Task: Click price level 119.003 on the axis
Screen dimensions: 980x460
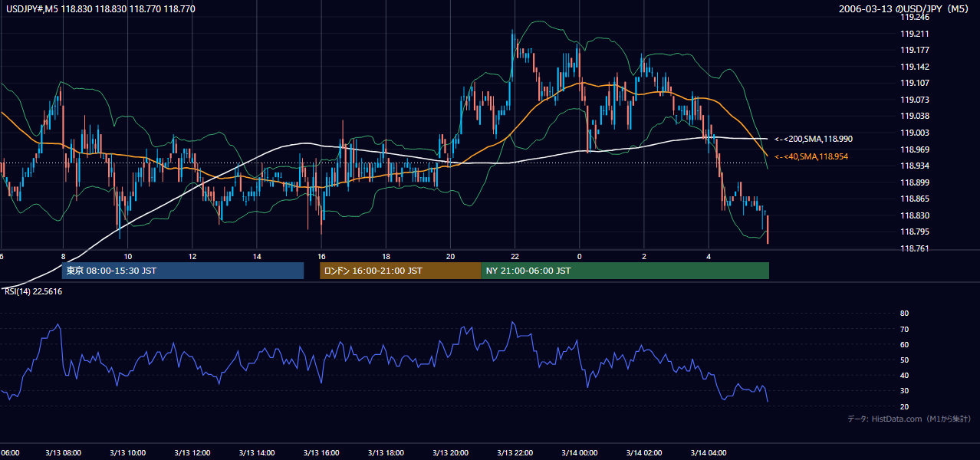Action: point(915,133)
